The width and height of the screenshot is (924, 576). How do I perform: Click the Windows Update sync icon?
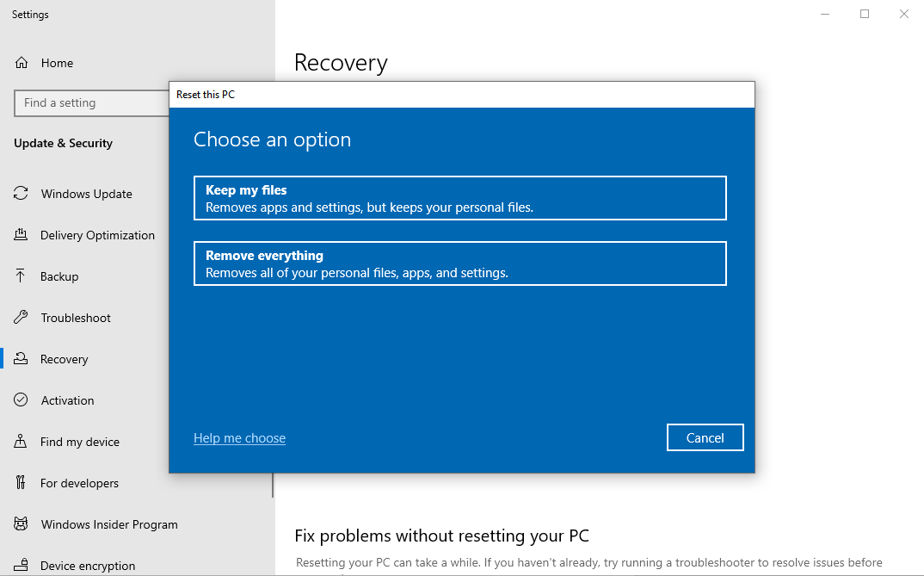tap(22, 194)
